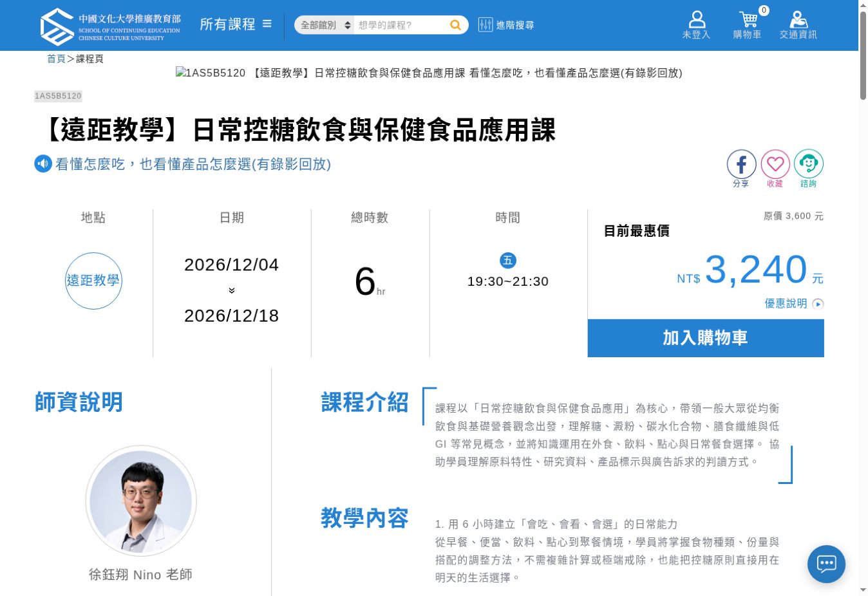Image resolution: width=868 pixels, height=596 pixels.
Task: Click the course code 1AS5B5120 tag
Action: tap(58, 96)
